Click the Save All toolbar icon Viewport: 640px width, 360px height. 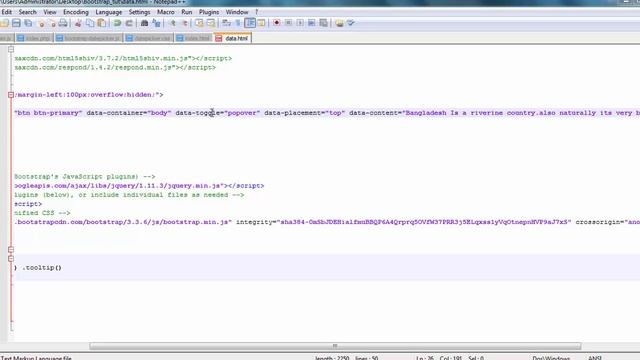[x=28, y=23]
